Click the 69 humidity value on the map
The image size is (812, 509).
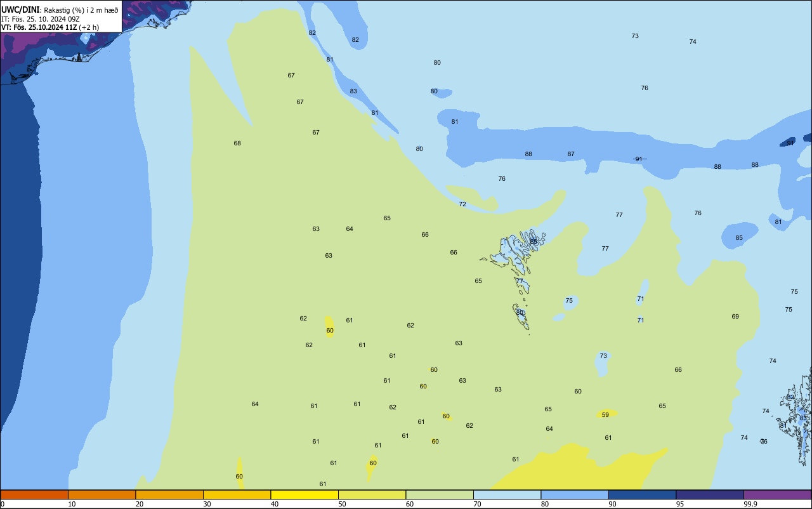pyautogui.click(x=735, y=316)
